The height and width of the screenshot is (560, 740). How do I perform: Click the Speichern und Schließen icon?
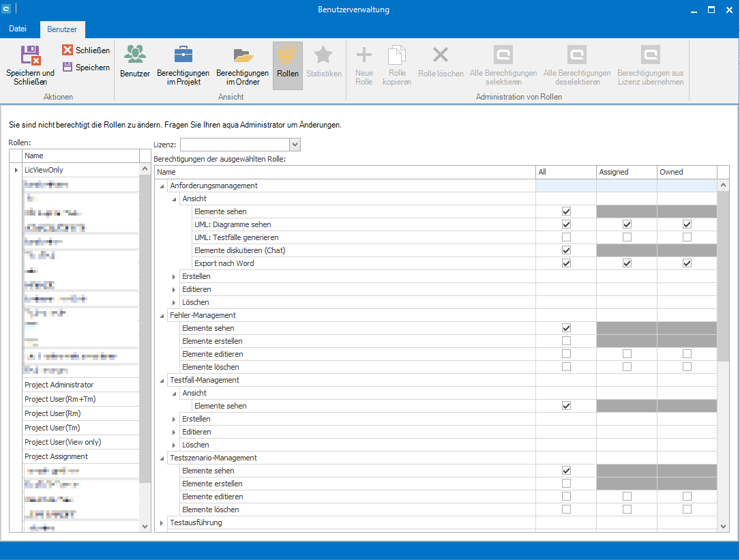click(30, 55)
